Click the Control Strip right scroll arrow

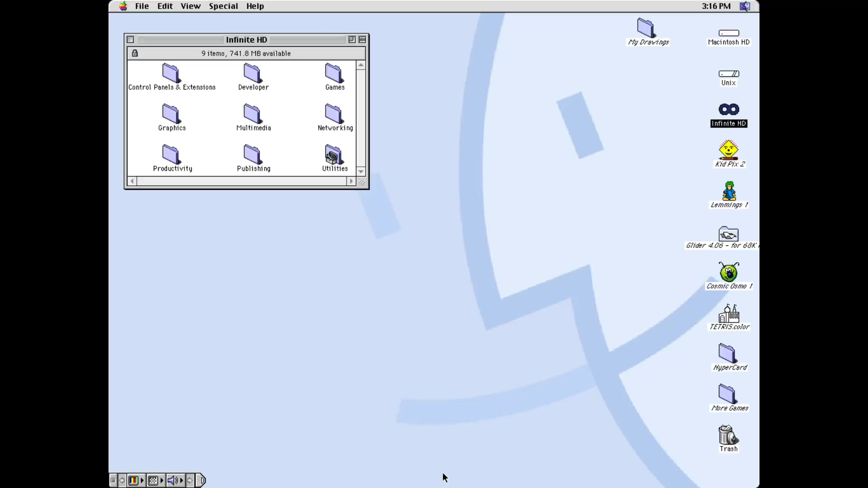pos(190,480)
